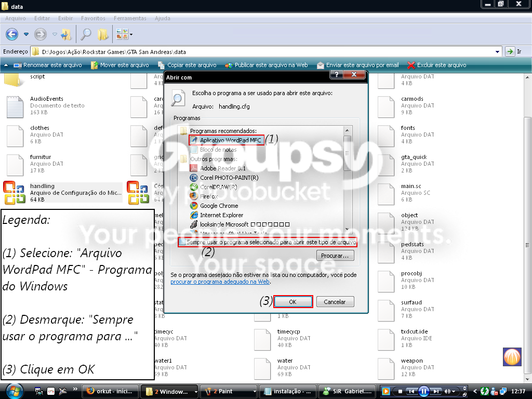Click media player stop button in taskbar
The width and height of the screenshot is (532, 399).
point(400,392)
